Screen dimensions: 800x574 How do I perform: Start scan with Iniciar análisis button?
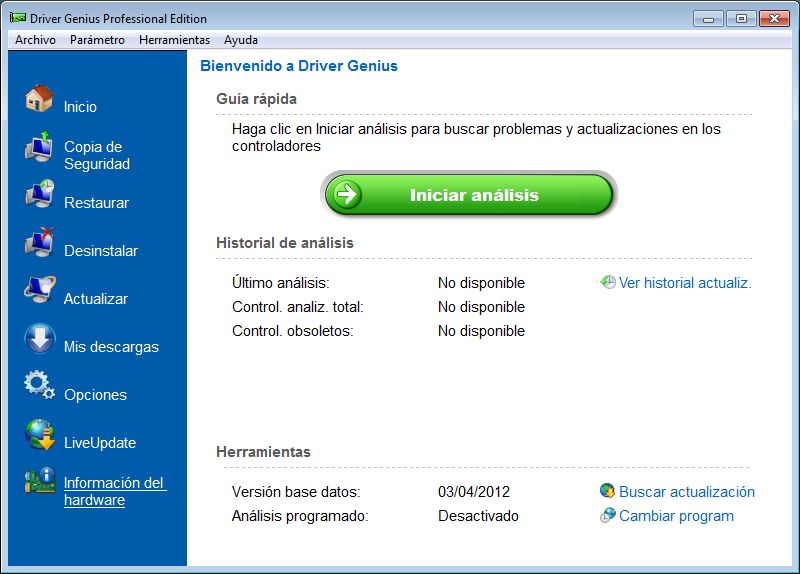point(469,194)
